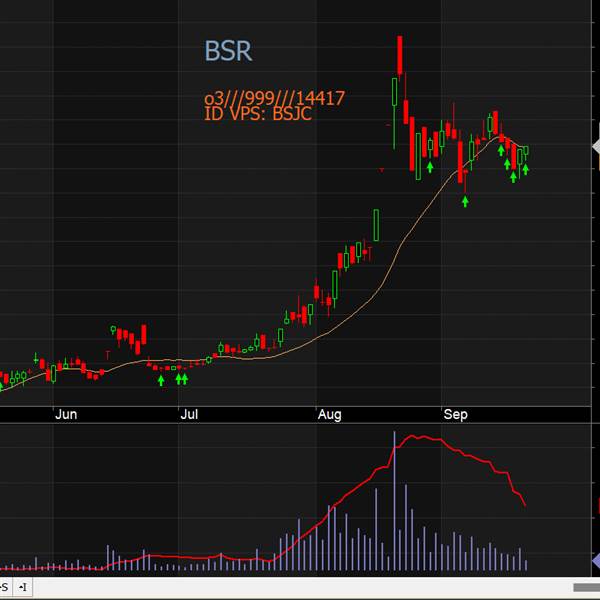Image resolution: width=600 pixels, height=600 pixels.
Task: Switch to the S sheet tab
Action: pyautogui.click(x=5, y=587)
